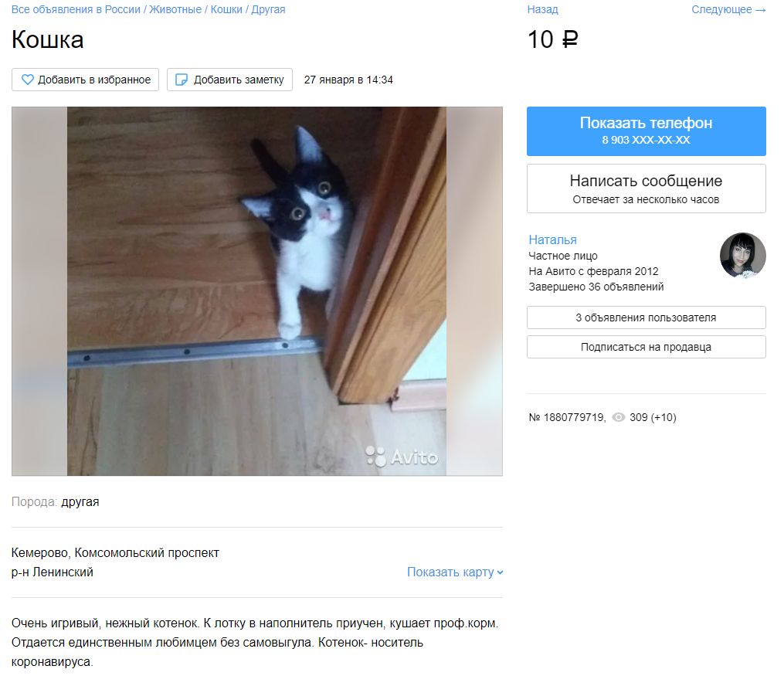Image resolution: width=784 pixels, height=686 pixels.
Task: Add listing via Добавить в избранное
Action: click(85, 80)
